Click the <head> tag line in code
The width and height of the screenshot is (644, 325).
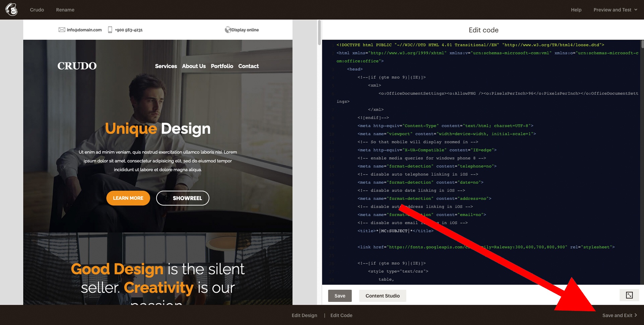[355, 69]
